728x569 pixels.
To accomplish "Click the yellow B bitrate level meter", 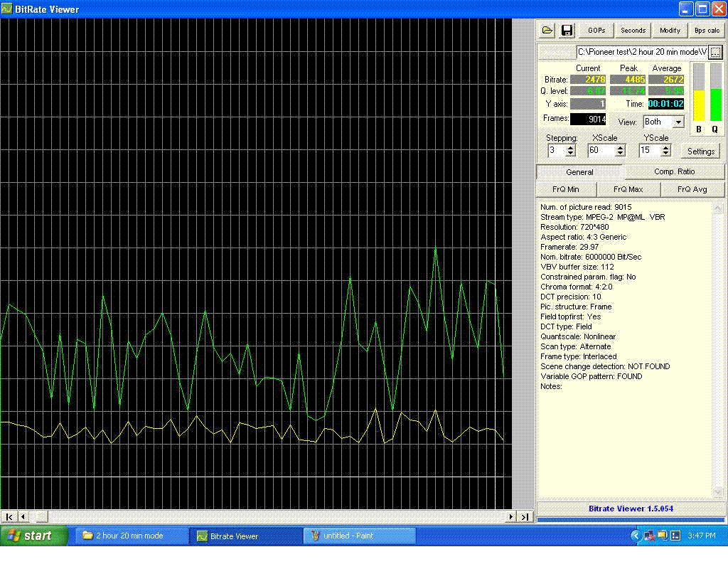I will coord(699,92).
